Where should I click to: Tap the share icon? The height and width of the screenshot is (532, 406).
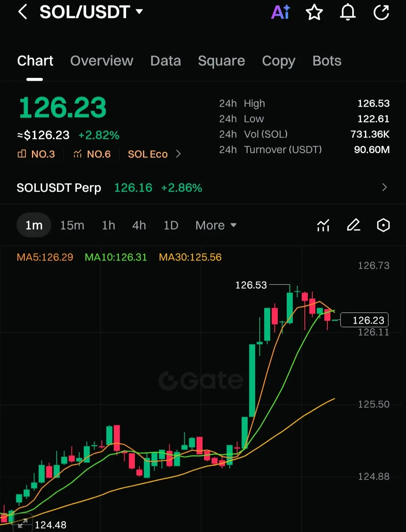coord(381,12)
